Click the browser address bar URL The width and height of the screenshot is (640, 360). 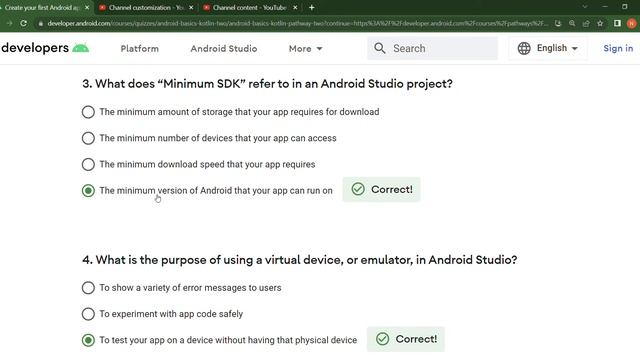pos(297,23)
